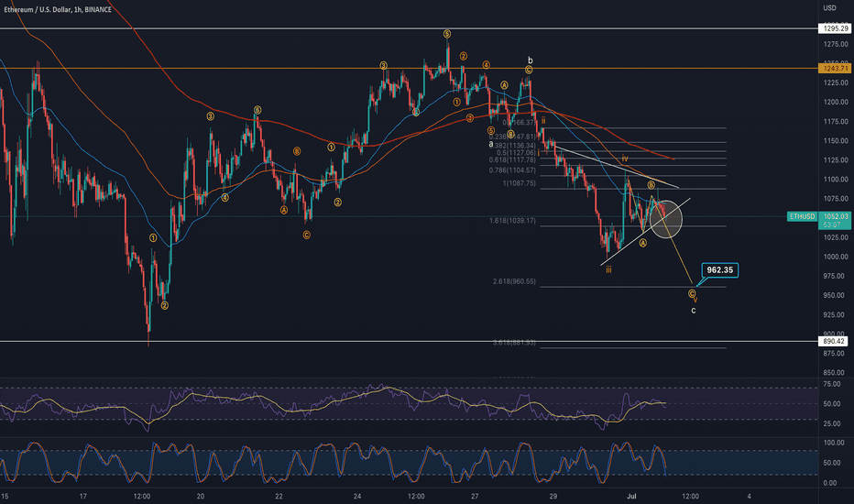This screenshot has width=854, height=504.
Task: Click the 1200.00 price axis tick
Action: 836,102
